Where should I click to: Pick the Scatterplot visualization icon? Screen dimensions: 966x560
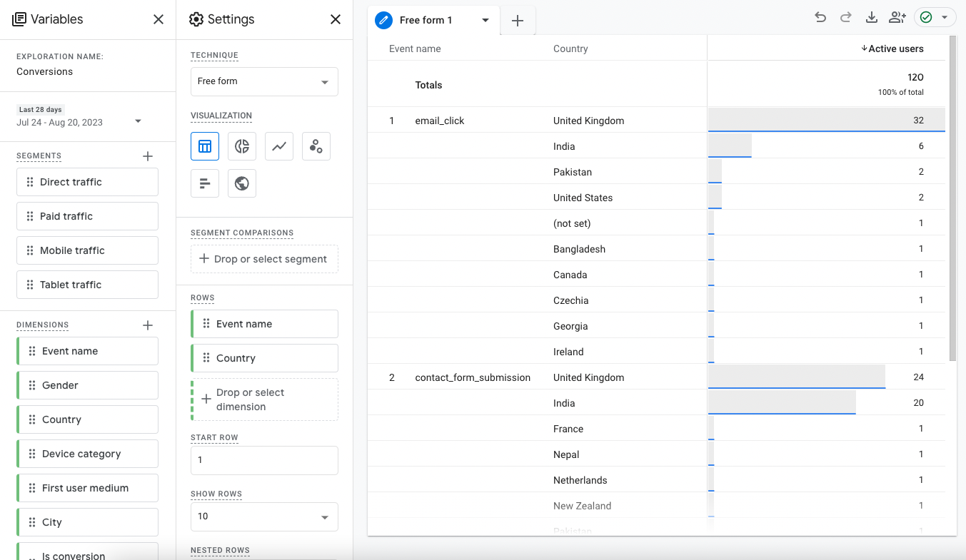316,146
